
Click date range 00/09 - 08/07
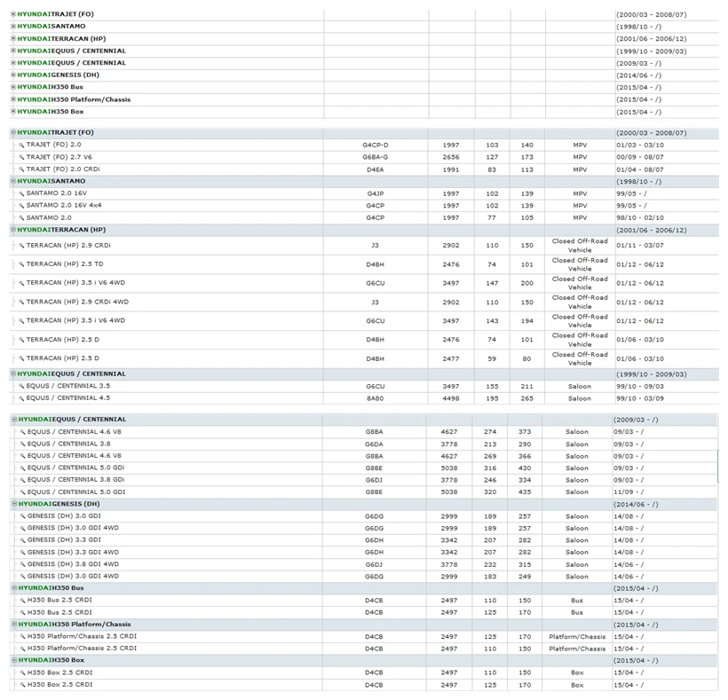click(x=640, y=157)
